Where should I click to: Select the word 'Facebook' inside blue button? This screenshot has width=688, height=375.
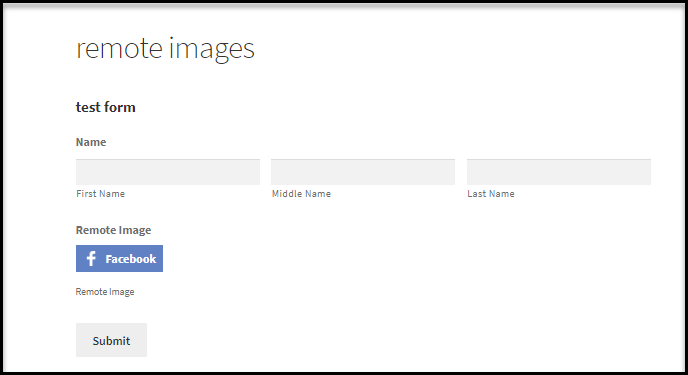point(131,259)
